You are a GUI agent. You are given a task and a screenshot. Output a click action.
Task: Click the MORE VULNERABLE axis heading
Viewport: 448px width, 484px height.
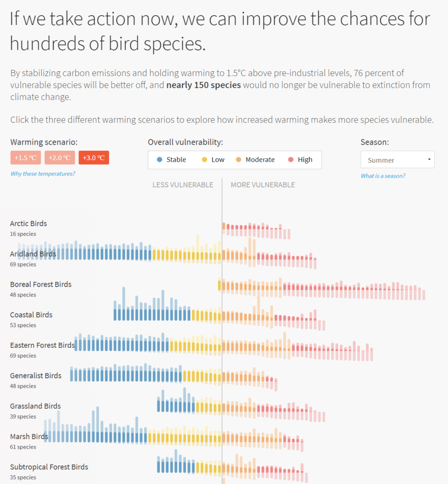[263, 185]
